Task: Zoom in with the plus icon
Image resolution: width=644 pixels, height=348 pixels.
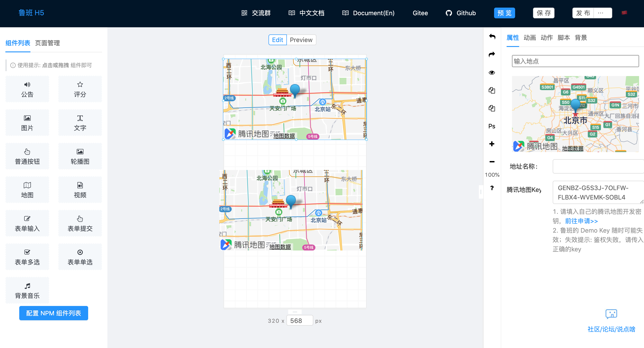Action: coord(492,144)
